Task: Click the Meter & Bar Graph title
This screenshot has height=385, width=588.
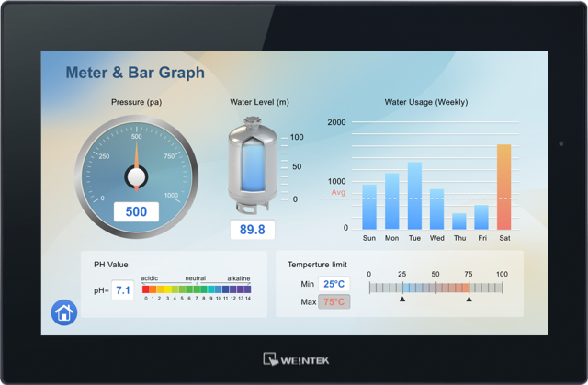Action: [135, 73]
